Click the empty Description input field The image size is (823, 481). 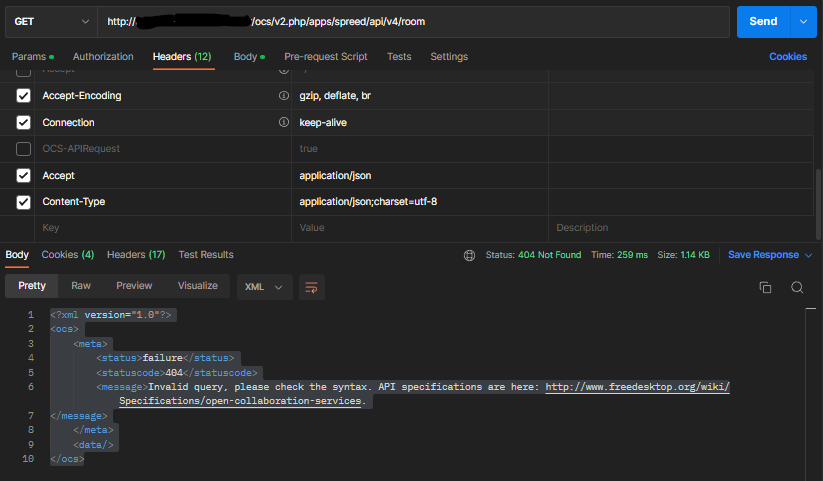click(x=681, y=228)
